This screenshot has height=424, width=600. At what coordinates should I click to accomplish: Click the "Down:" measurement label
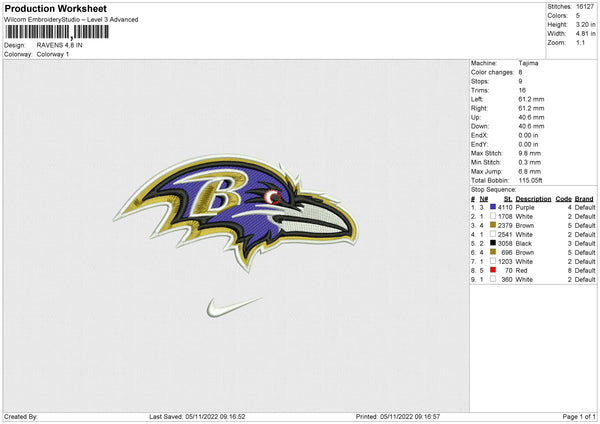[480, 126]
